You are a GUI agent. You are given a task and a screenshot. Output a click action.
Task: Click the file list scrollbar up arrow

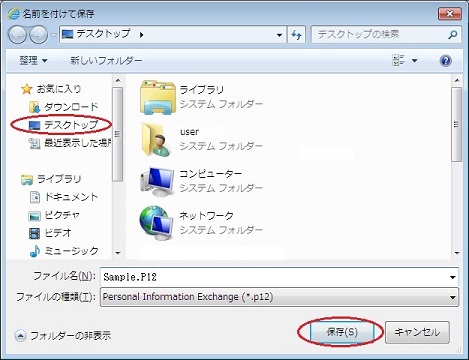tap(457, 80)
